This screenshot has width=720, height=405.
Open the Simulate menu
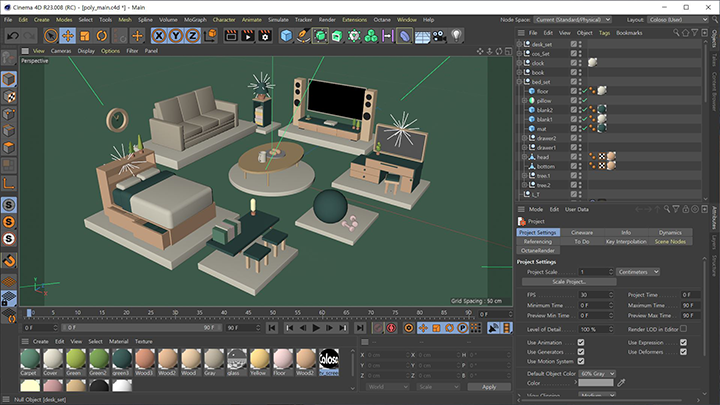(x=278, y=20)
